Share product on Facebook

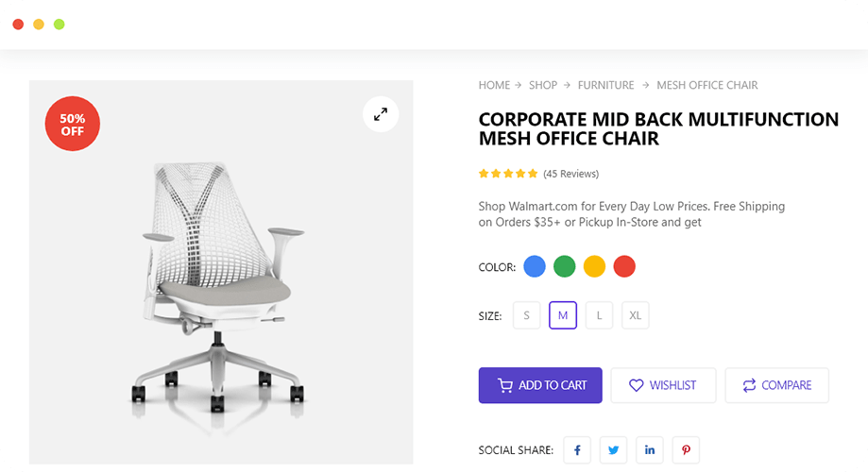click(x=577, y=450)
